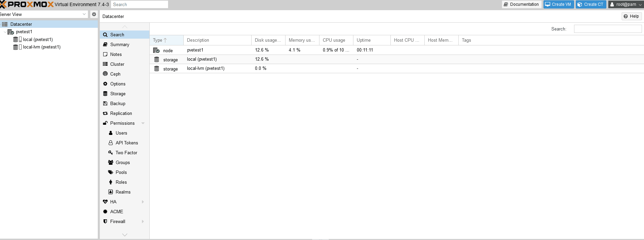Sort by the CPU usage column header
644x240 pixels.
click(x=336, y=40)
